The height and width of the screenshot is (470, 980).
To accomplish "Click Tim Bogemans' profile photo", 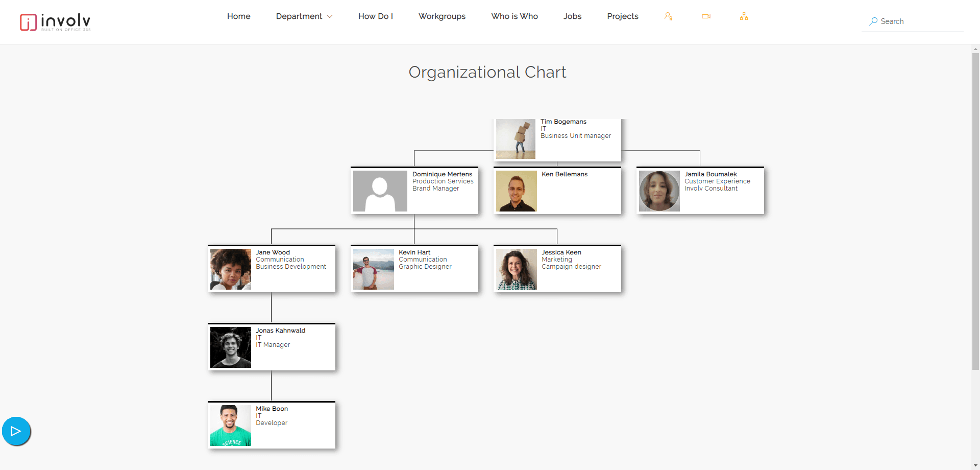I will pos(515,138).
